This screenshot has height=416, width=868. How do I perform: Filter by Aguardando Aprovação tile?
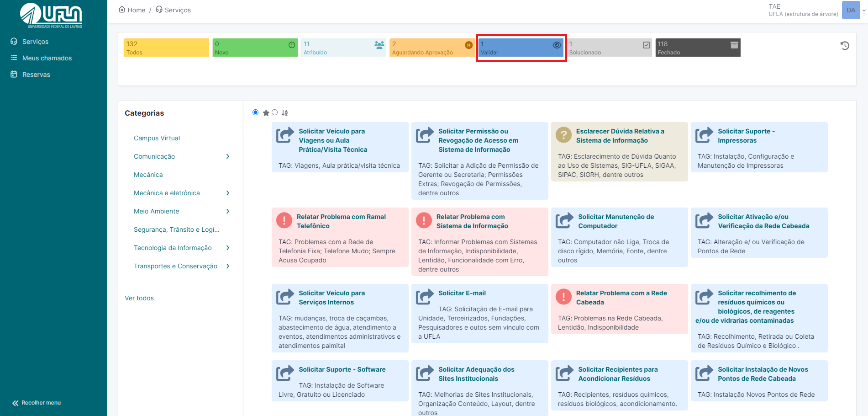pos(432,48)
